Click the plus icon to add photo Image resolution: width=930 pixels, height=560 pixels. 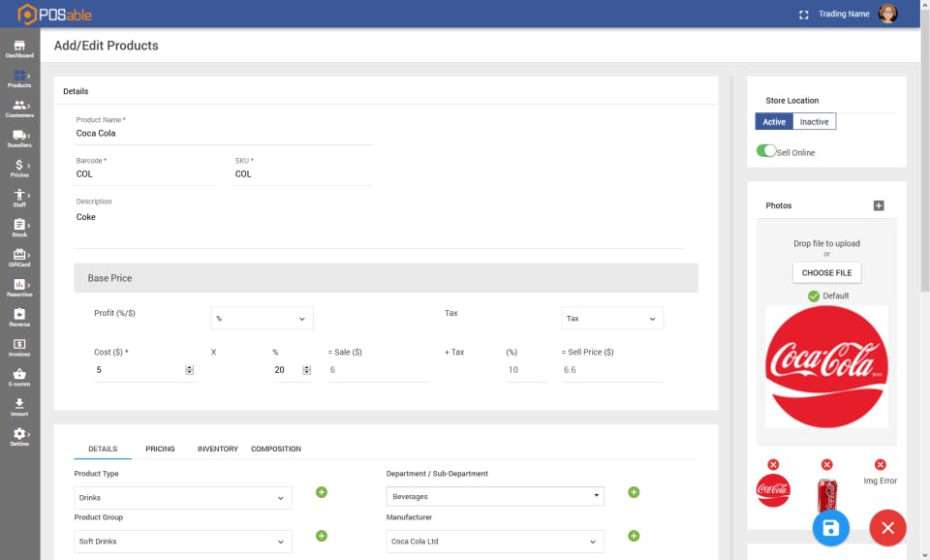879,205
